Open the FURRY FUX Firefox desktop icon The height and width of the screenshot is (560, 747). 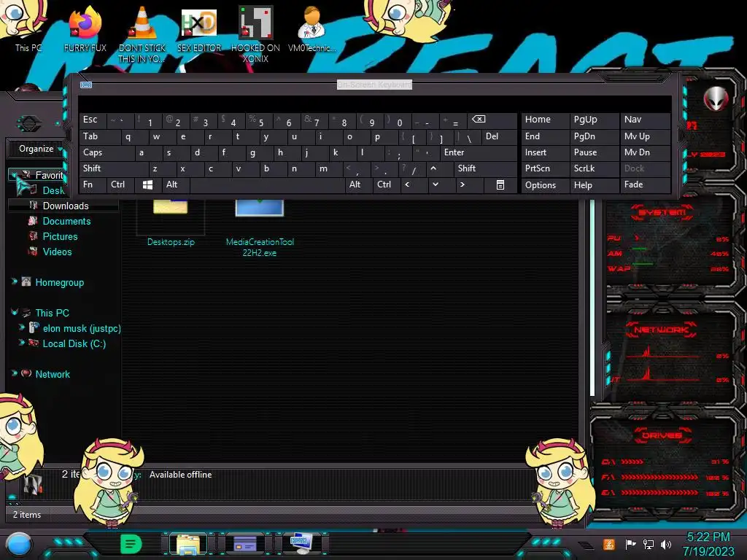pyautogui.click(x=85, y=29)
